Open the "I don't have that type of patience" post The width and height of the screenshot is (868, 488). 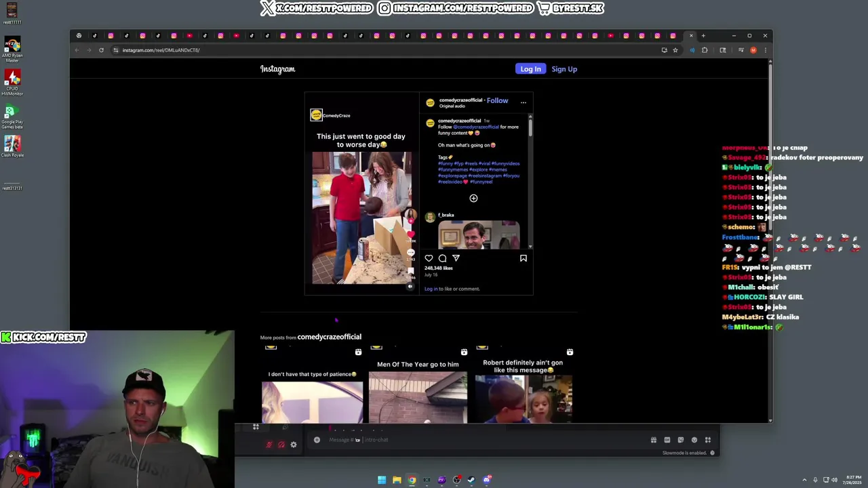point(312,385)
